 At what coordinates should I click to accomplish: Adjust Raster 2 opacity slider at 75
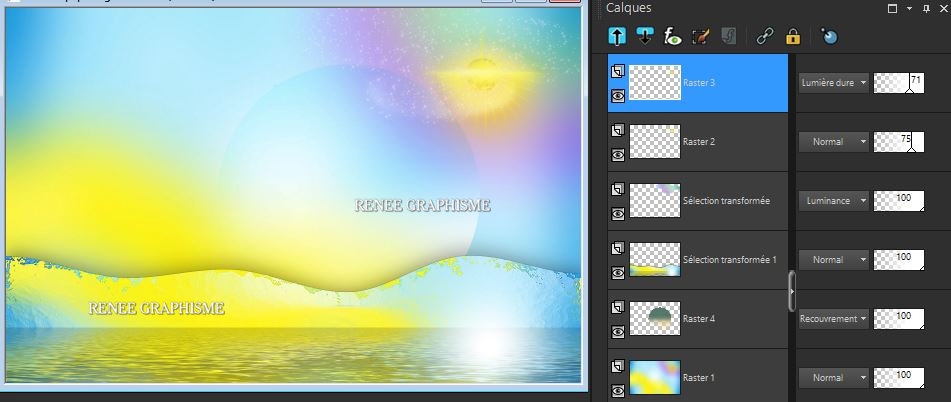click(899, 142)
